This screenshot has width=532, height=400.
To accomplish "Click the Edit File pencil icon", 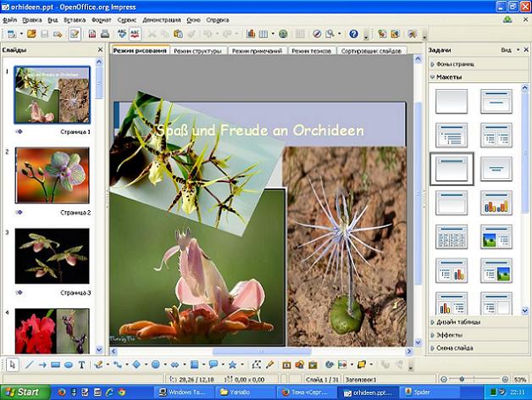I will click(75, 34).
